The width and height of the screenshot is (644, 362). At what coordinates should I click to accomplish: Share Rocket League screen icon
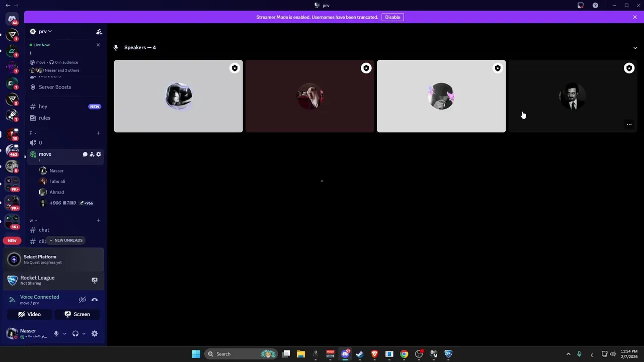pos(95,280)
